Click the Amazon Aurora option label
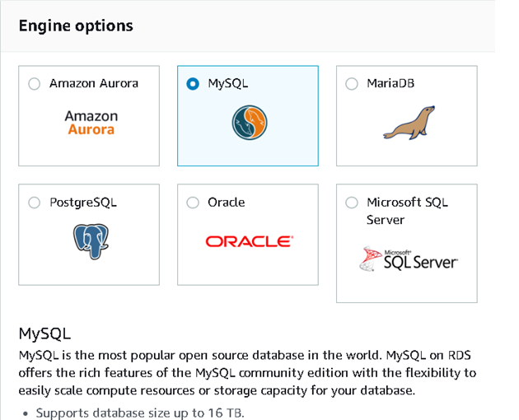 pyautogui.click(x=93, y=83)
